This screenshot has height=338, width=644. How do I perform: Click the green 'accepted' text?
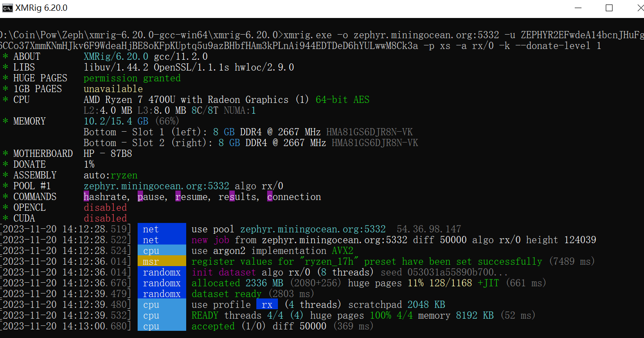click(213, 326)
